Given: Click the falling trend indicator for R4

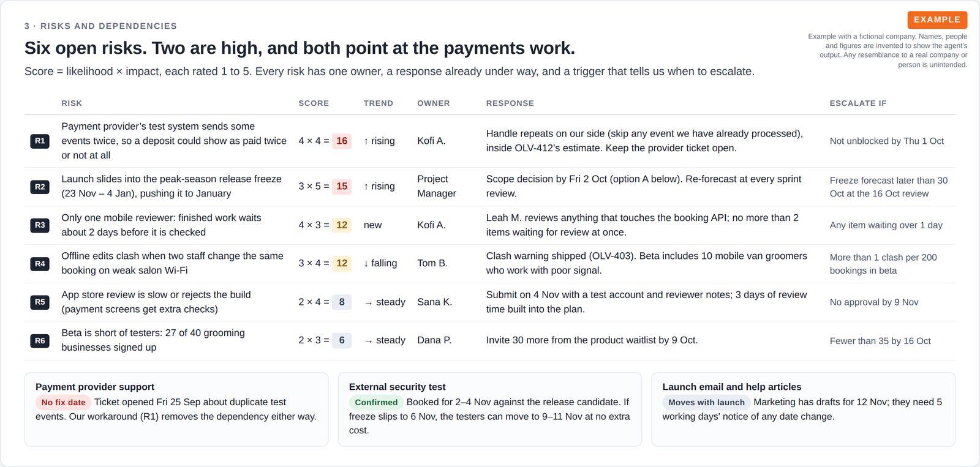Looking at the screenshot, I should pos(380,263).
